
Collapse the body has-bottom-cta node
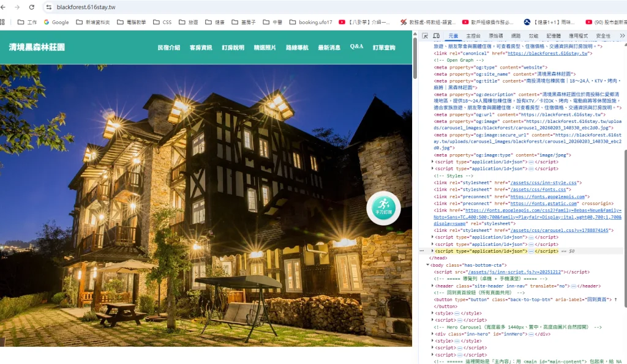427,265
